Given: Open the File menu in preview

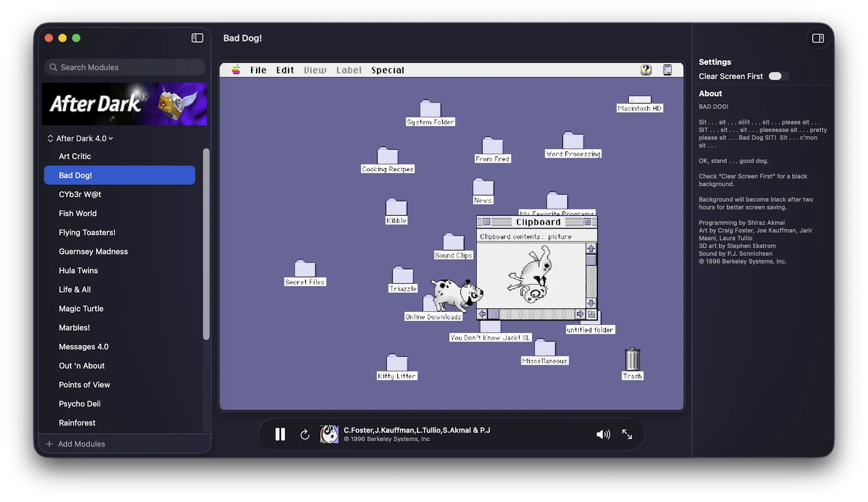Looking at the screenshot, I should pyautogui.click(x=258, y=70).
